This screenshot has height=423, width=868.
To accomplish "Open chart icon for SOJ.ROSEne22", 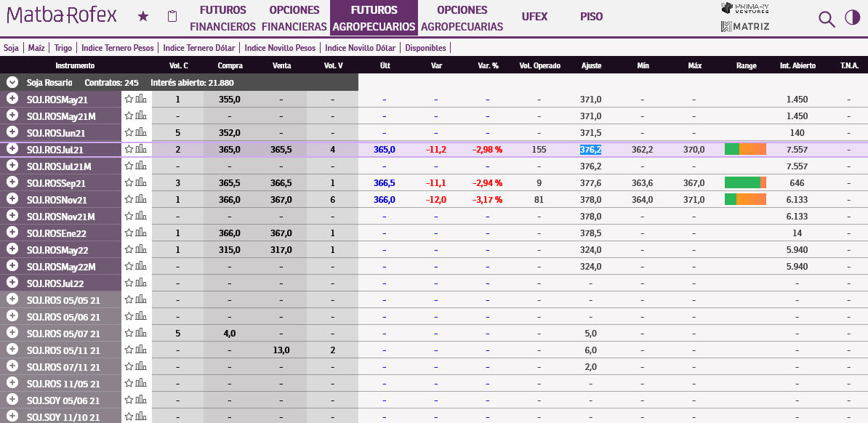I will [141, 233].
